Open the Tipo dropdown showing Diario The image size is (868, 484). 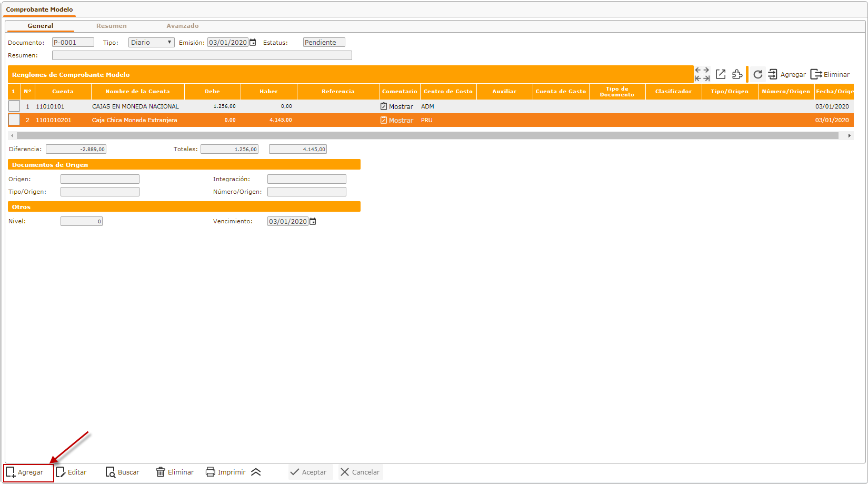(152, 43)
